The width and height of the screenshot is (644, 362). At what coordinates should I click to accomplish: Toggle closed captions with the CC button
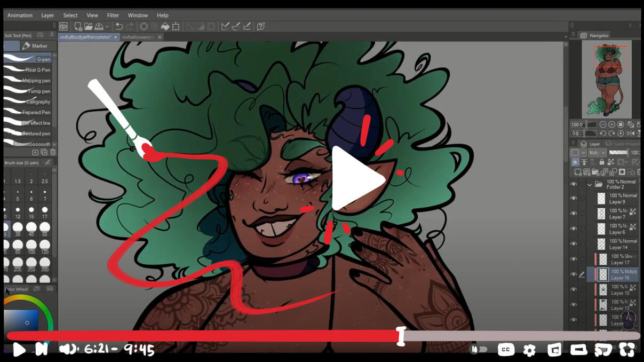506,350
